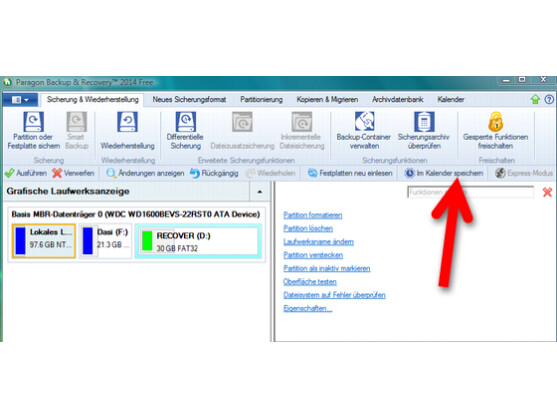This screenshot has height=418, width=557.
Task: Click Express-Modus in toolbar
Action: coord(524,173)
